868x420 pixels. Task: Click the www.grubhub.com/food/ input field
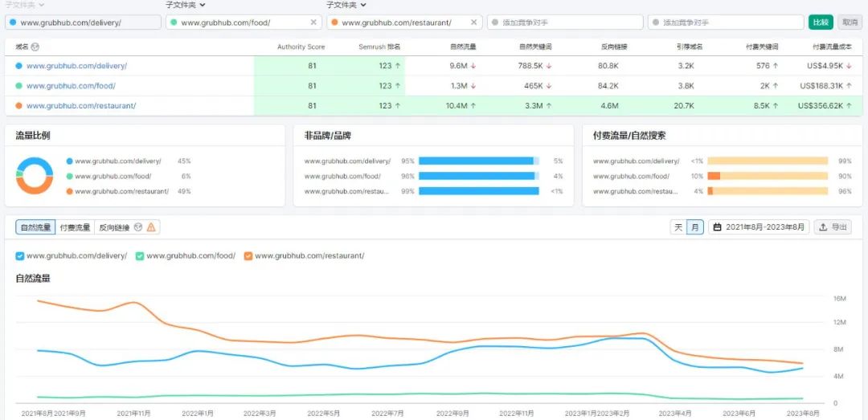point(244,22)
